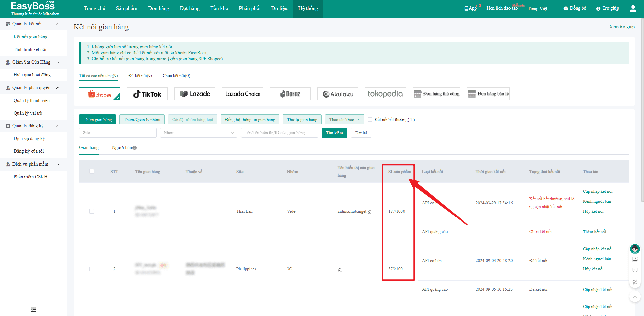Select the Tokopedia platform logo
The height and width of the screenshot is (316, 644).
coord(385,94)
